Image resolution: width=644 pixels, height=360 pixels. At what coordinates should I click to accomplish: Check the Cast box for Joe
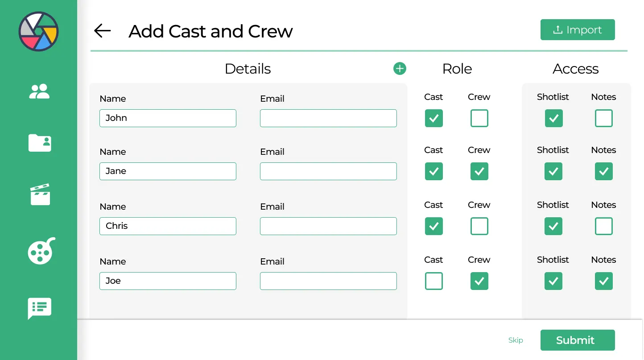433,281
